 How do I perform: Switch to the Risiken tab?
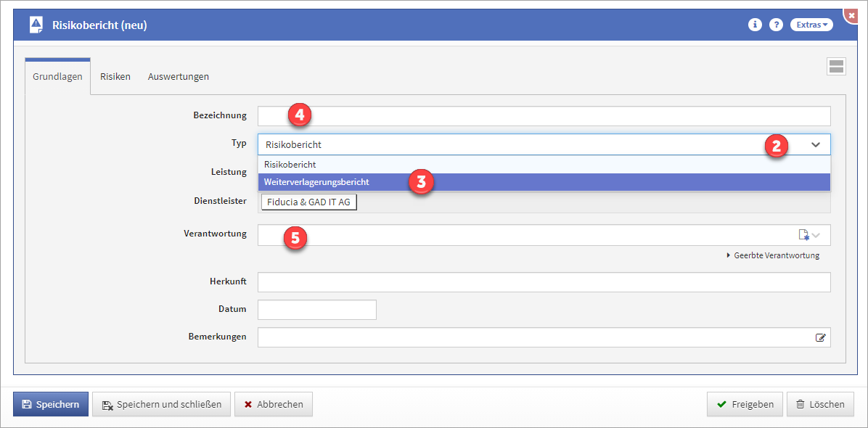point(115,76)
